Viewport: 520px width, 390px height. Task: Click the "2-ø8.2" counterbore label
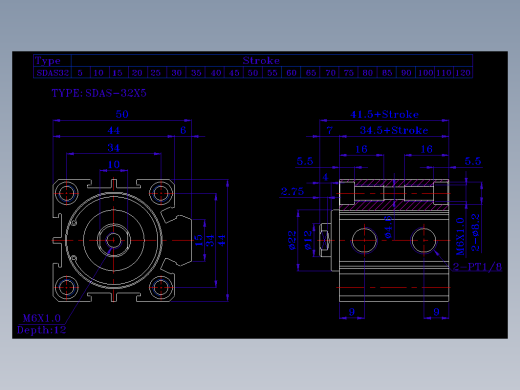(x=476, y=232)
